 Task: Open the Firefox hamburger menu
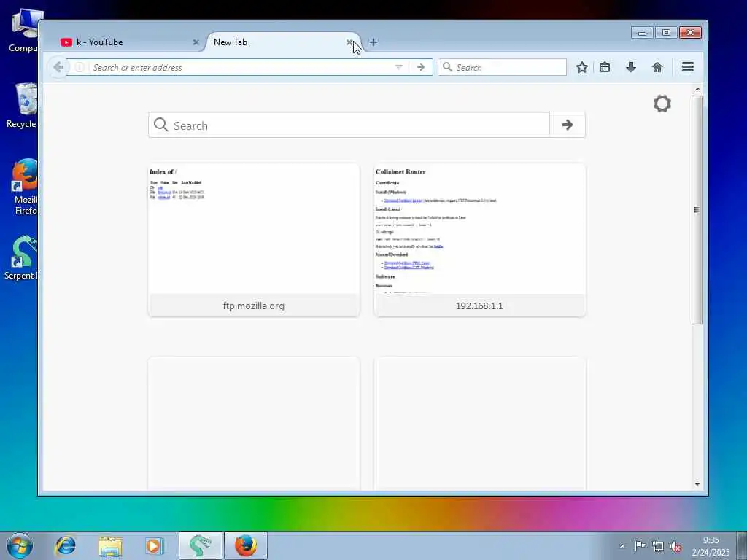[x=687, y=67]
